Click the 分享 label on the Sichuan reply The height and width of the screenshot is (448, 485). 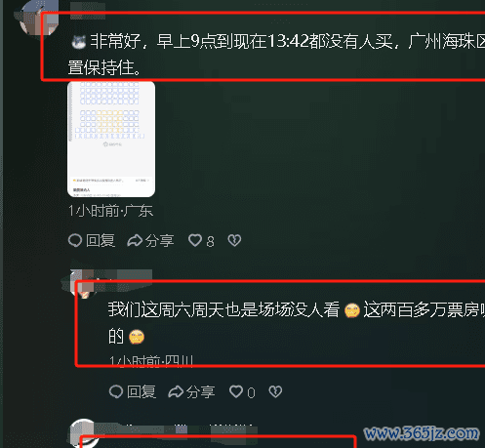(x=201, y=391)
